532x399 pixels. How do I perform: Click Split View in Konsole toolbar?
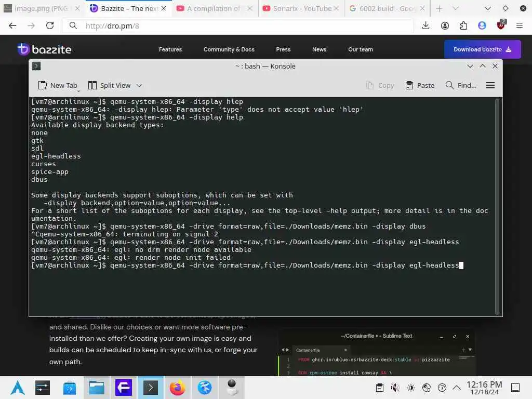(109, 85)
